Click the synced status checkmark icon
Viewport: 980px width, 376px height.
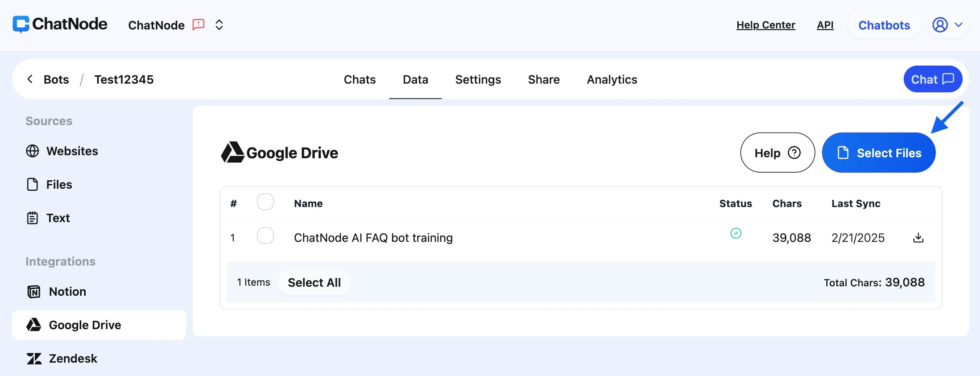[x=735, y=233]
